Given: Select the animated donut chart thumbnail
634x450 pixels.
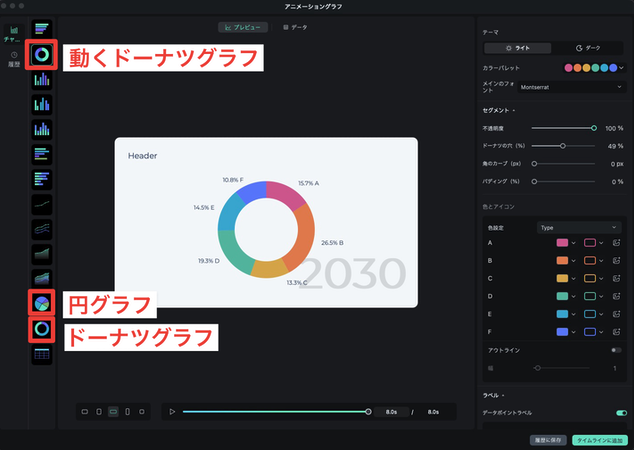Looking at the screenshot, I should pos(42,54).
